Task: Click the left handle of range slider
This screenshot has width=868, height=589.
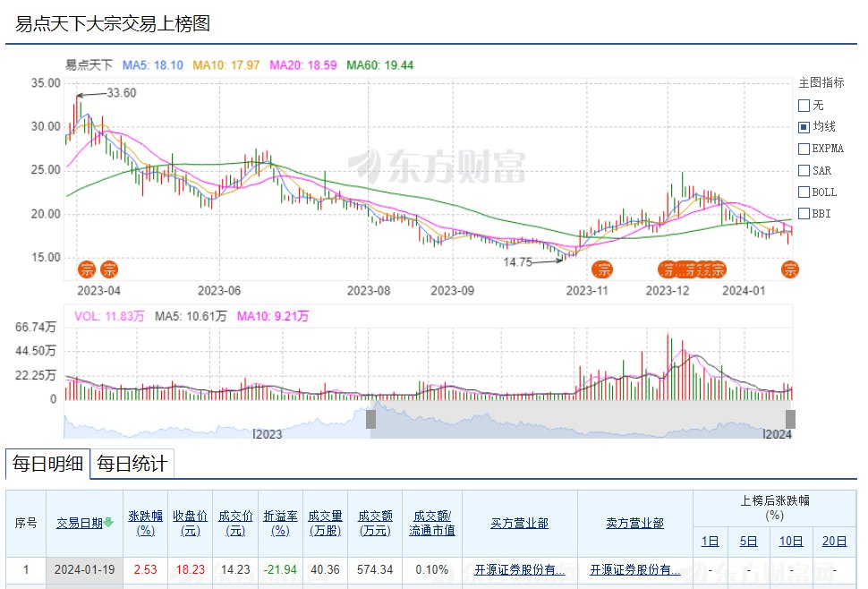Action: (x=370, y=419)
